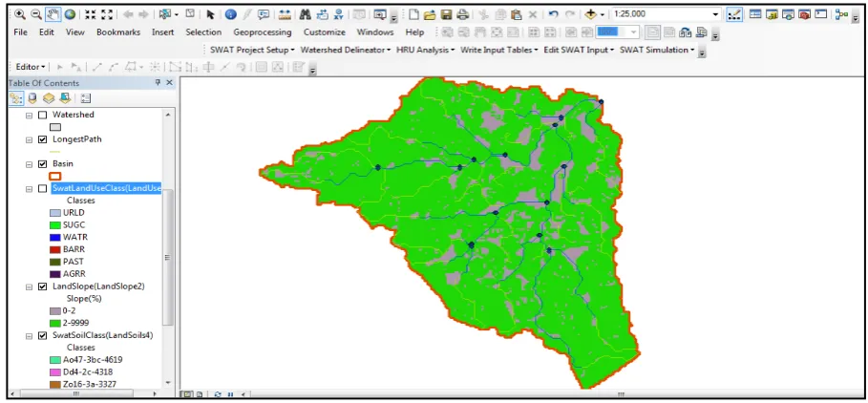
Task: Open the map scale 1:25,000 dropdown
Action: coord(716,14)
